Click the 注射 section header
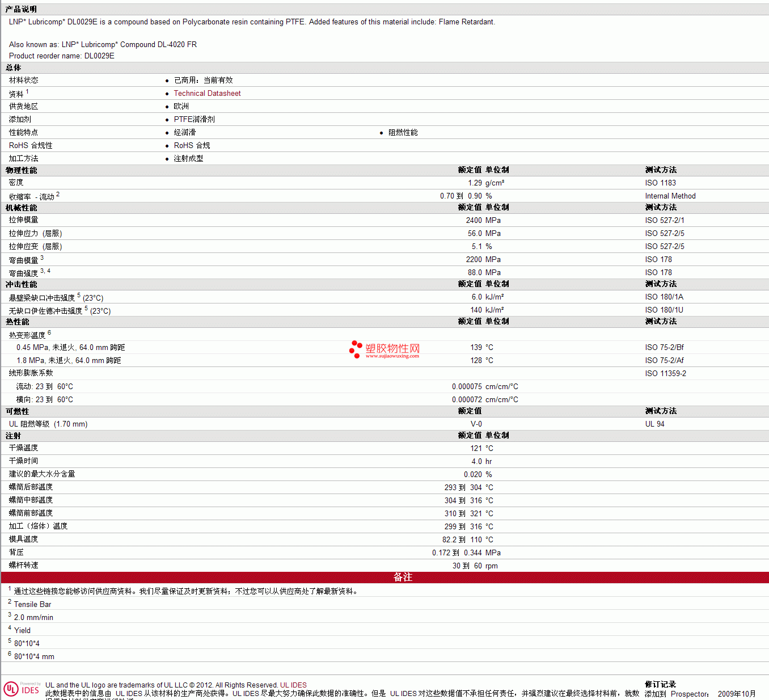The image size is (769, 700). 13,436
